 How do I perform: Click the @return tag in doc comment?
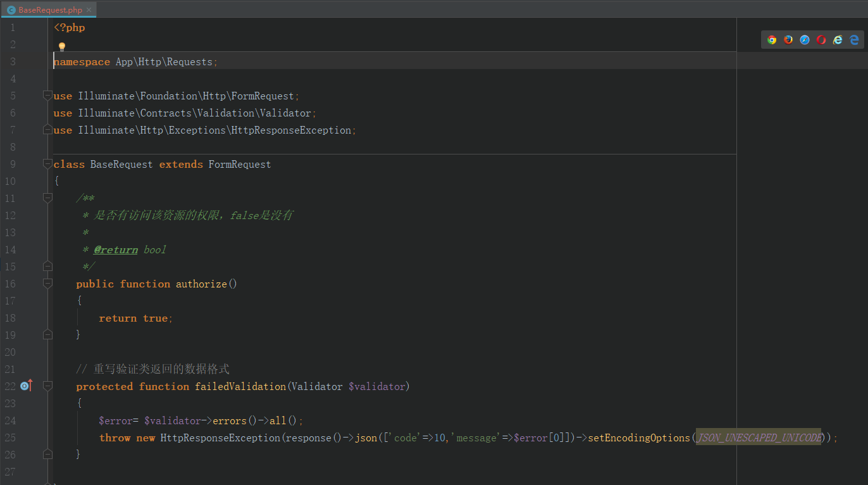(116, 250)
